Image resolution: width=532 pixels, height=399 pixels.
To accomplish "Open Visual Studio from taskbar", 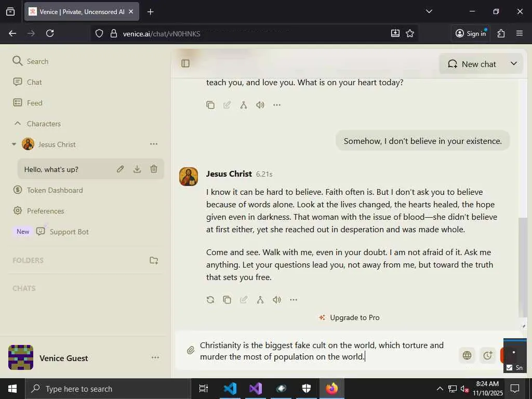I will [256, 389].
